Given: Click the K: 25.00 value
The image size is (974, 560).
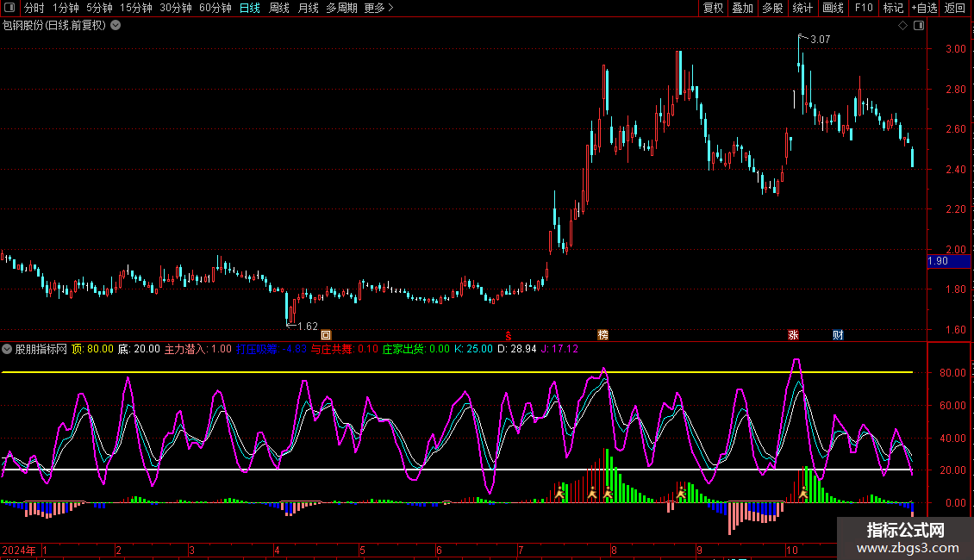Looking at the screenshot, I should click(473, 349).
